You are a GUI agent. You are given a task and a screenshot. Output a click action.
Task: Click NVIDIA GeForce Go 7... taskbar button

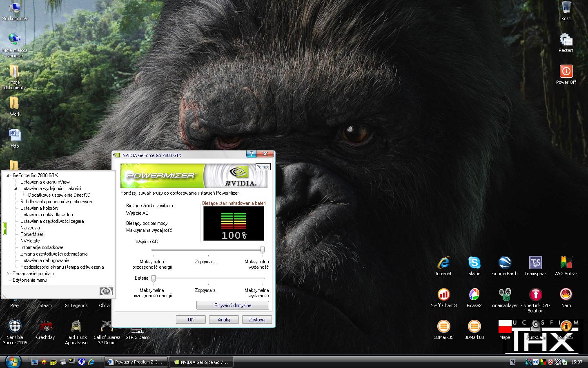click(x=202, y=362)
